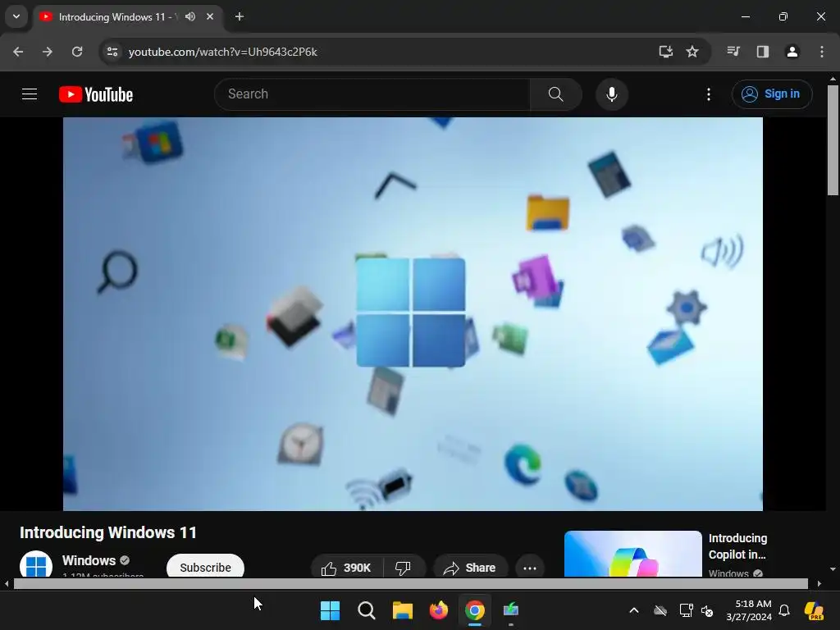Open notifications bell in taskbar
The height and width of the screenshot is (630, 840).
pos(784,610)
